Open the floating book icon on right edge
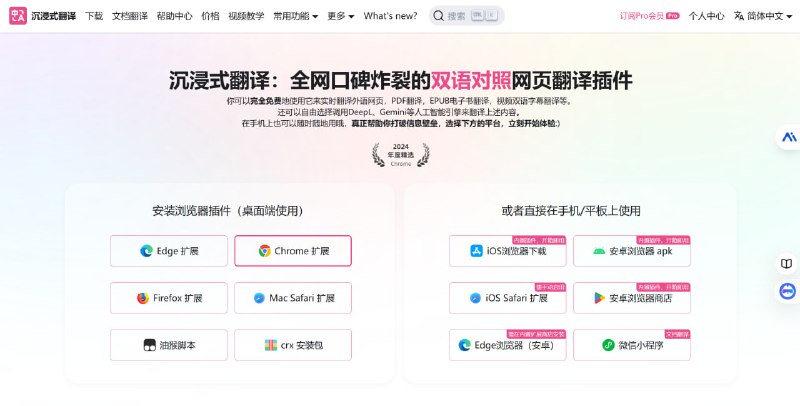This screenshot has height=406, width=800. (x=788, y=264)
